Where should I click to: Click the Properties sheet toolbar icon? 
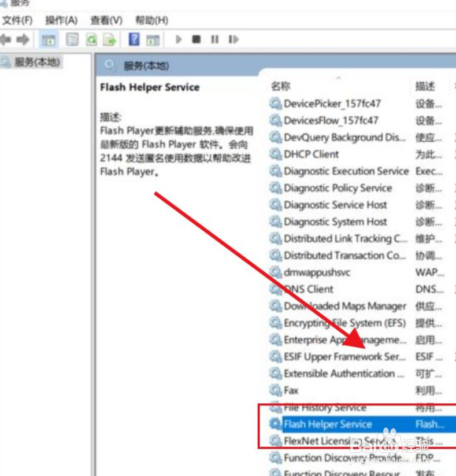point(72,39)
